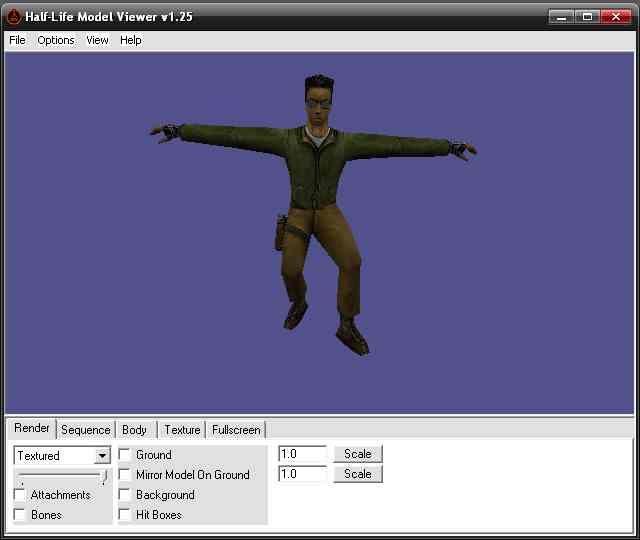
Task: Select the Render tab
Action: (x=31, y=428)
